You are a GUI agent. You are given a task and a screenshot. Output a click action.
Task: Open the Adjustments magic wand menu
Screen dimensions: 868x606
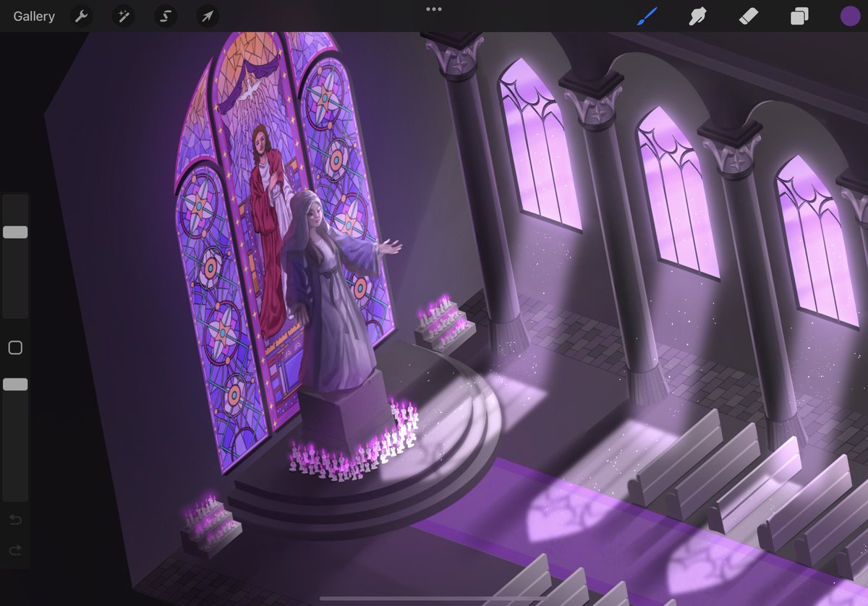tap(123, 16)
